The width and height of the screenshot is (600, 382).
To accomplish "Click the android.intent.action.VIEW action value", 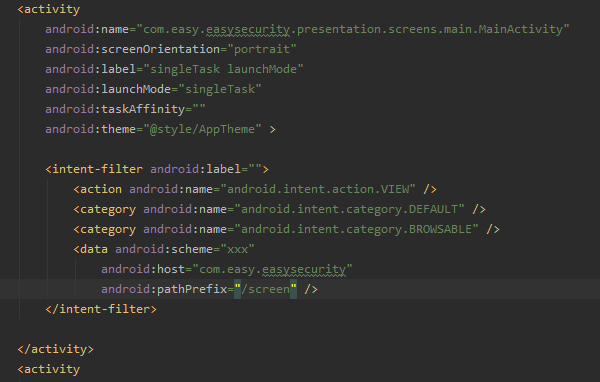I will point(318,189).
